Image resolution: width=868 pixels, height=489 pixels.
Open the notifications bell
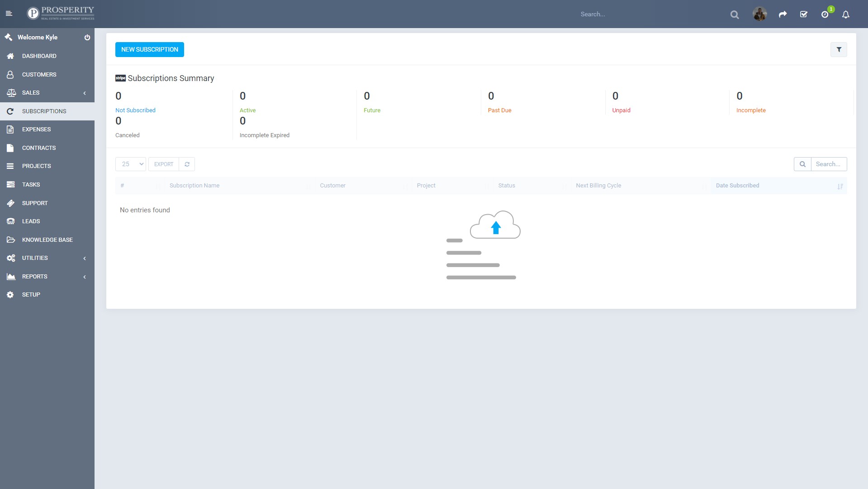click(845, 14)
